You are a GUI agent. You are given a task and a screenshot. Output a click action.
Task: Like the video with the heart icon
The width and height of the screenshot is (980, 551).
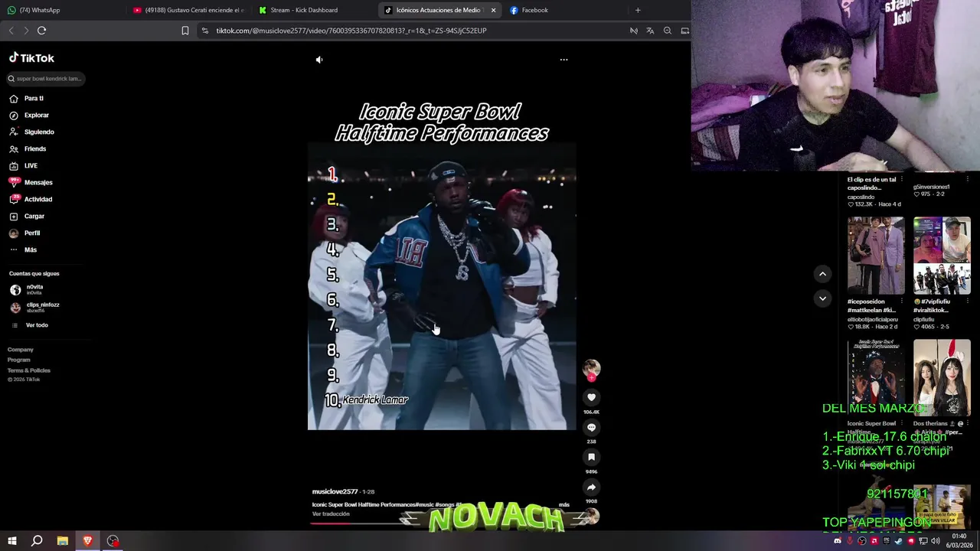point(591,397)
